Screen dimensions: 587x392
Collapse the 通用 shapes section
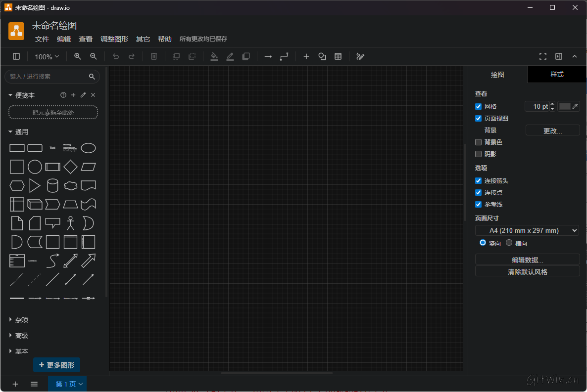point(18,132)
